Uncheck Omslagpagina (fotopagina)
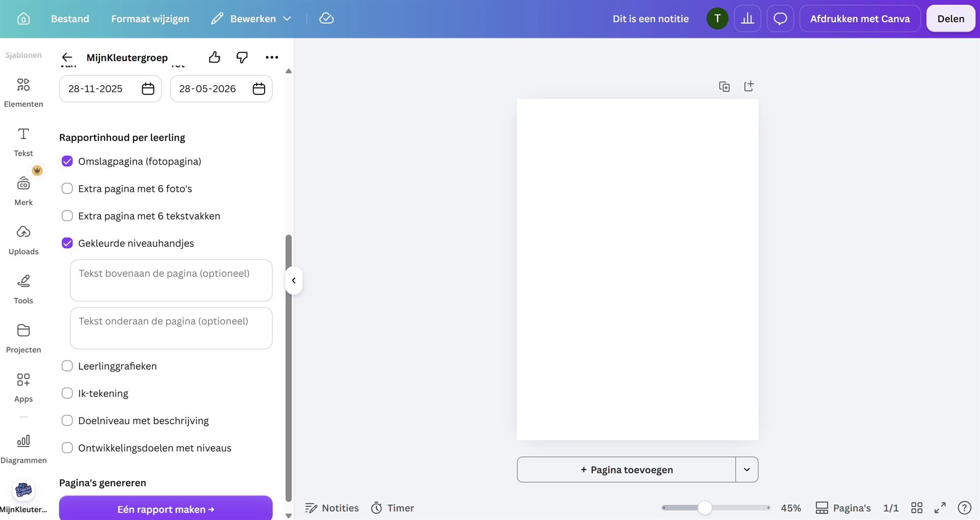This screenshot has width=980, height=520. point(67,161)
